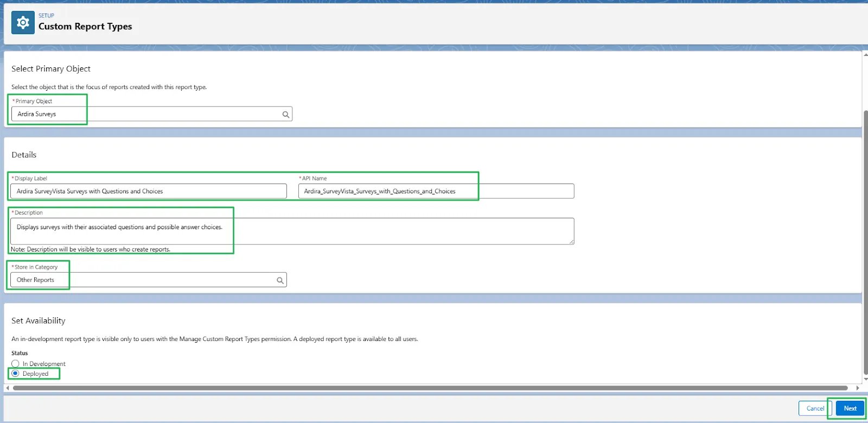Click the vertical scrollbar thumb
Image resolution: width=868 pixels, height=423 pixels.
(x=865, y=242)
